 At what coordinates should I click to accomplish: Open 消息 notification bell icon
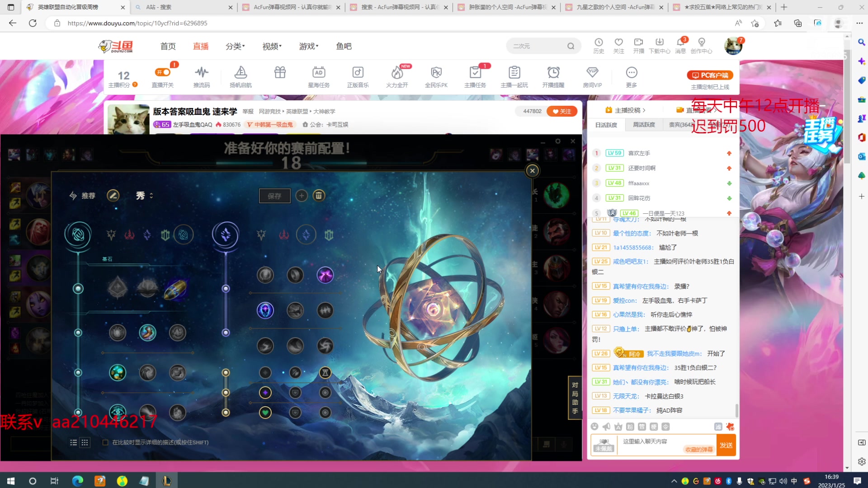[x=680, y=42]
